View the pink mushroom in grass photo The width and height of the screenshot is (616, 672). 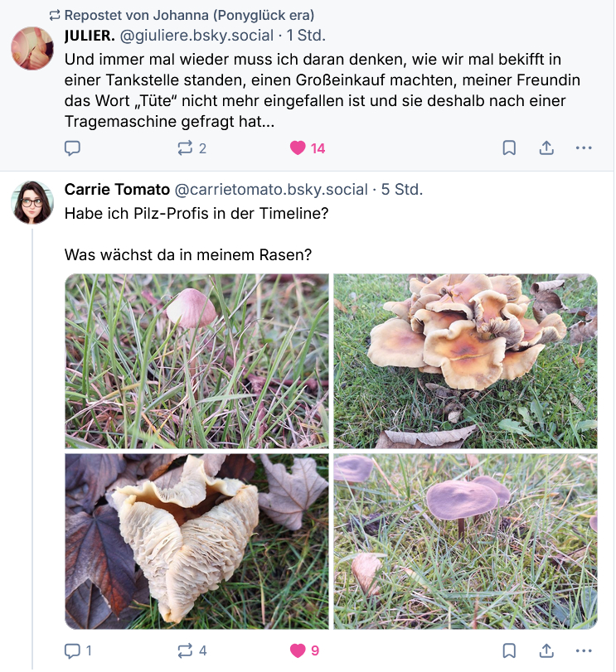pyautogui.click(x=197, y=361)
